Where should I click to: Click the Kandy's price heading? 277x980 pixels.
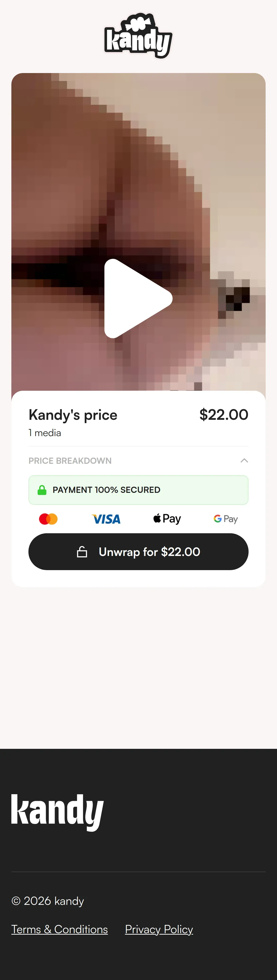coord(73,415)
